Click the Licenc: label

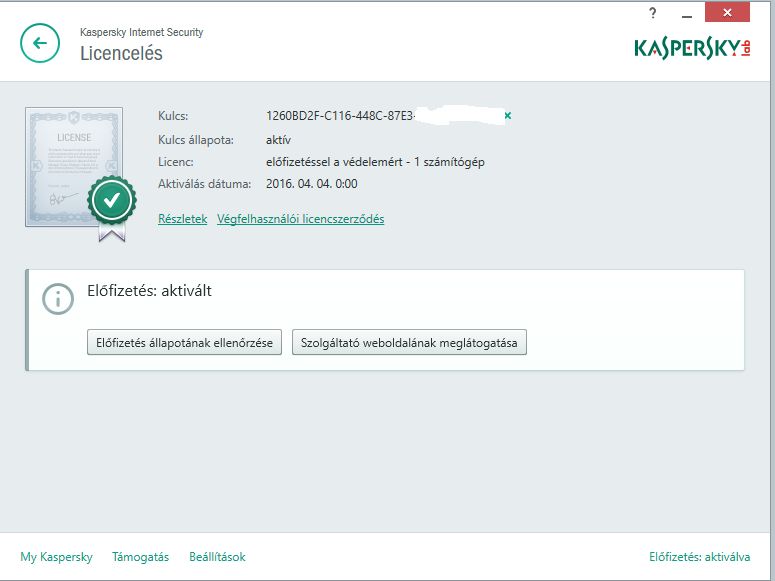[175, 162]
